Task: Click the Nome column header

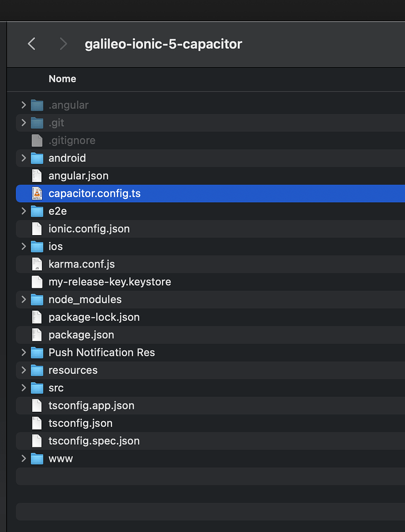Action: click(62, 79)
